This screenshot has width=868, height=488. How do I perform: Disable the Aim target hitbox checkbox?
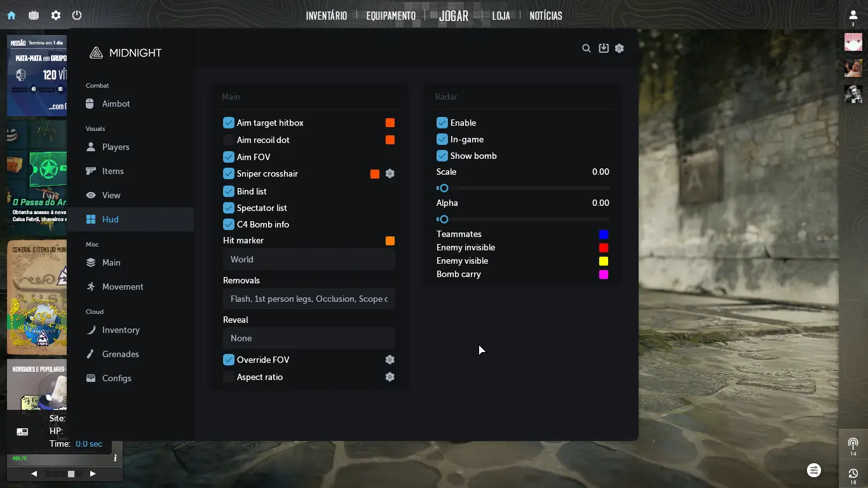(229, 123)
